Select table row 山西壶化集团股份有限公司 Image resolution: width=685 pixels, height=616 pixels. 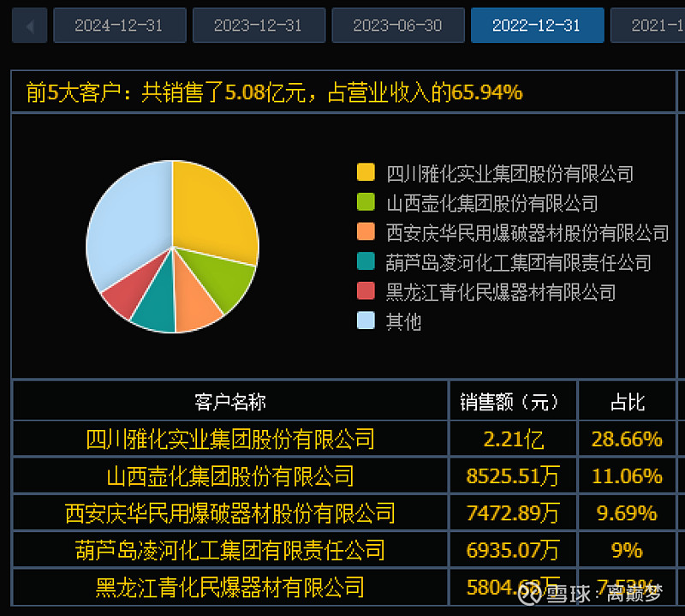click(x=344, y=475)
